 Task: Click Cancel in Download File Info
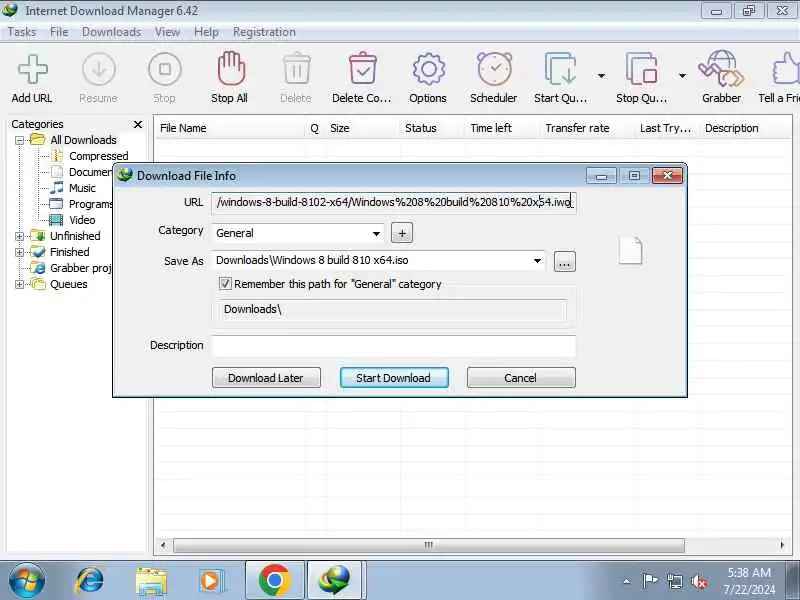click(x=521, y=378)
